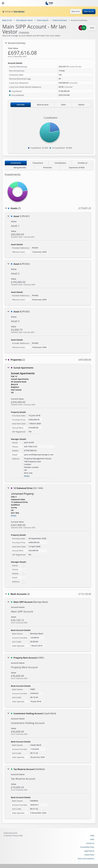Go to Client Search breadcrumb
This screenshot has height=868, width=98.
point(42,20)
